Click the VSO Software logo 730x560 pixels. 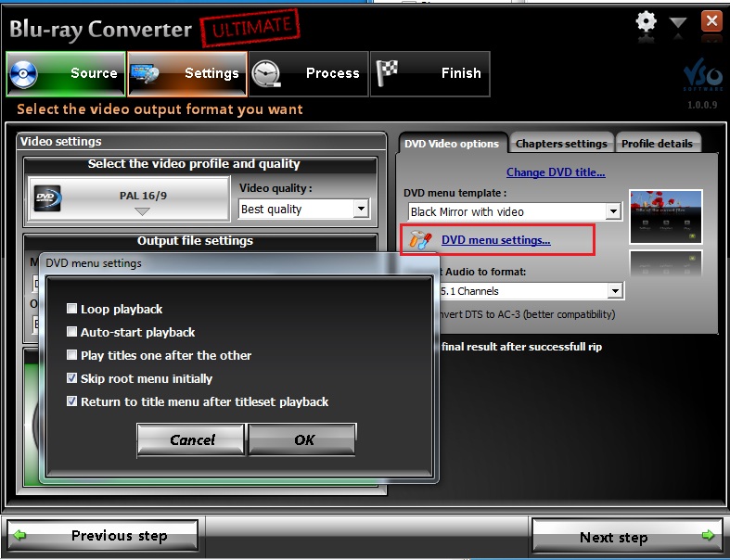pos(702,76)
